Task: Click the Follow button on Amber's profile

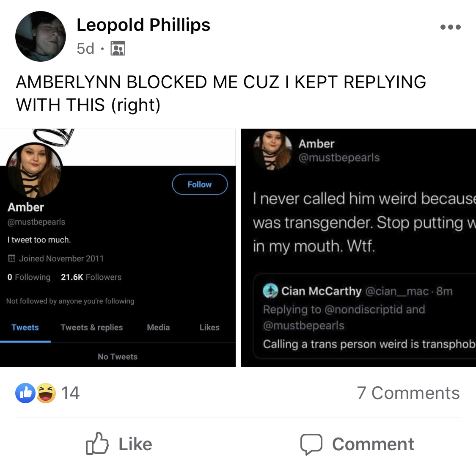Action: 200,184
